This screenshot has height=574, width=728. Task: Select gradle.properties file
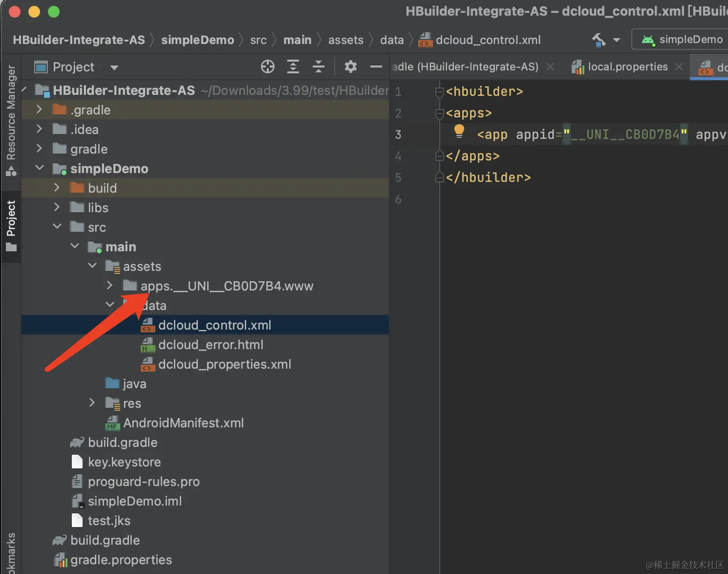coord(205,560)
